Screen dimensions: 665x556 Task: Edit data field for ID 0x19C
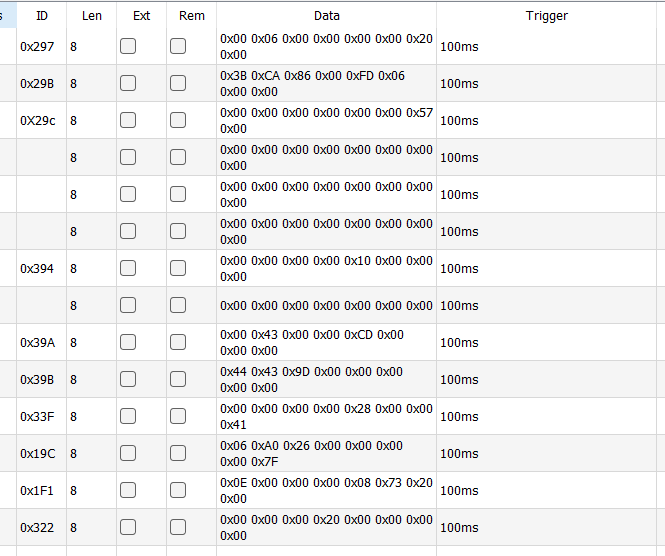pos(326,453)
